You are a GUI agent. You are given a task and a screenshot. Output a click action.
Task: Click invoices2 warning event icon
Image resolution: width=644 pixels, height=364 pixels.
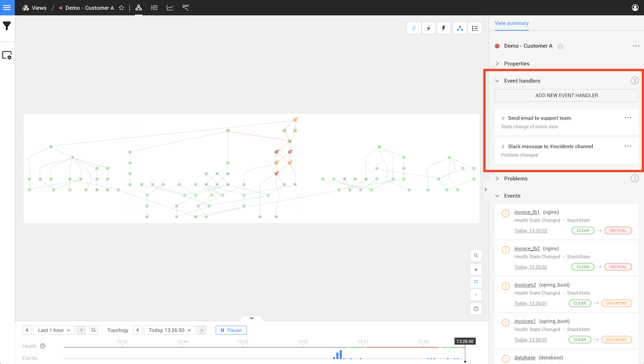click(x=506, y=286)
